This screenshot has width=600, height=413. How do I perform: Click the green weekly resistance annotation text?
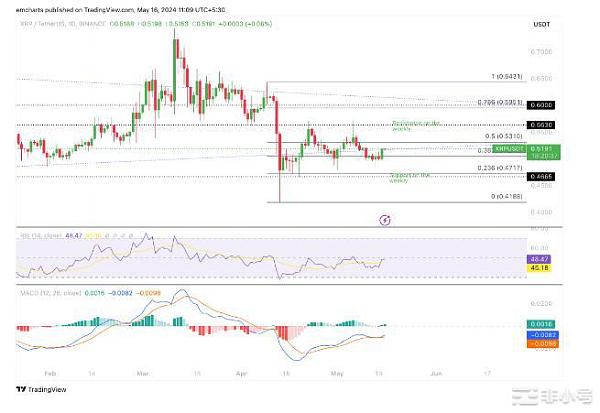[416, 126]
